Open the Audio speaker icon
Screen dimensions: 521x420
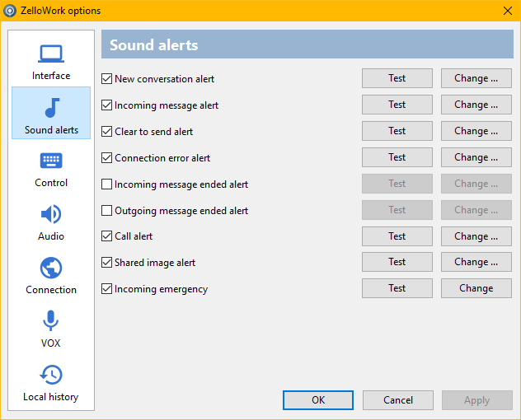(x=51, y=214)
